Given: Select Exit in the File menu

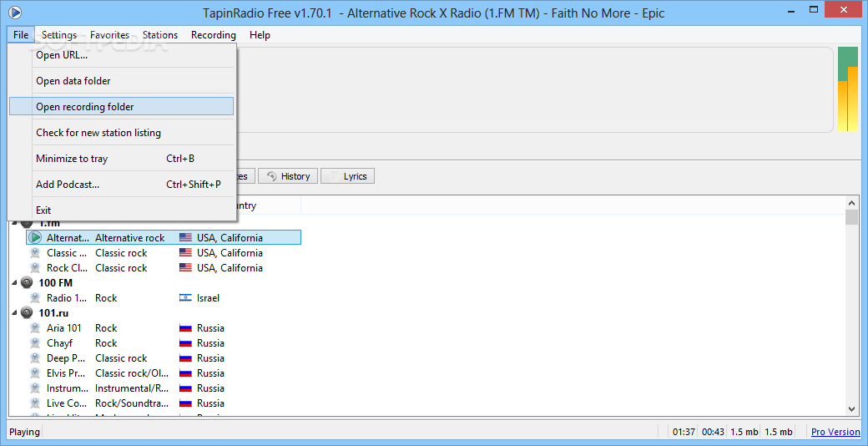Looking at the screenshot, I should click(122, 210).
